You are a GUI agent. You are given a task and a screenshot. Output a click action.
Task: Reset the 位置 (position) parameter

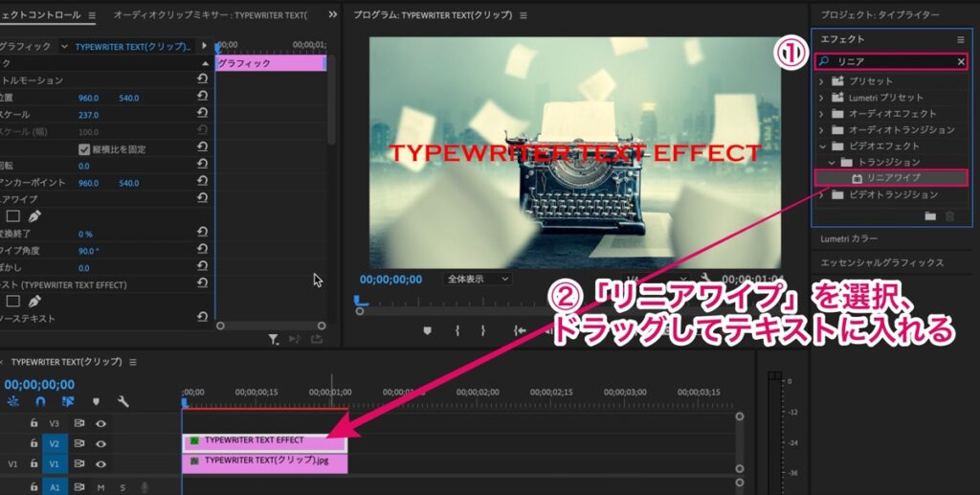pyautogui.click(x=202, y=96)
